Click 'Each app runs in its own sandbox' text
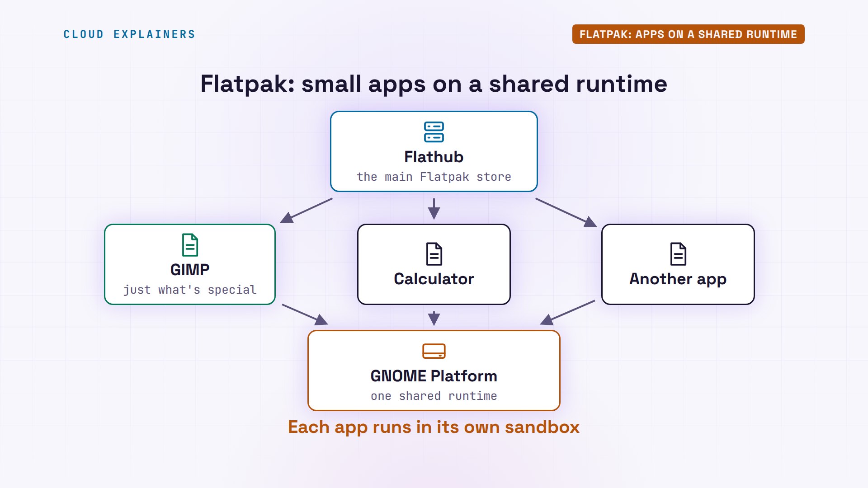 pos(434,427)
